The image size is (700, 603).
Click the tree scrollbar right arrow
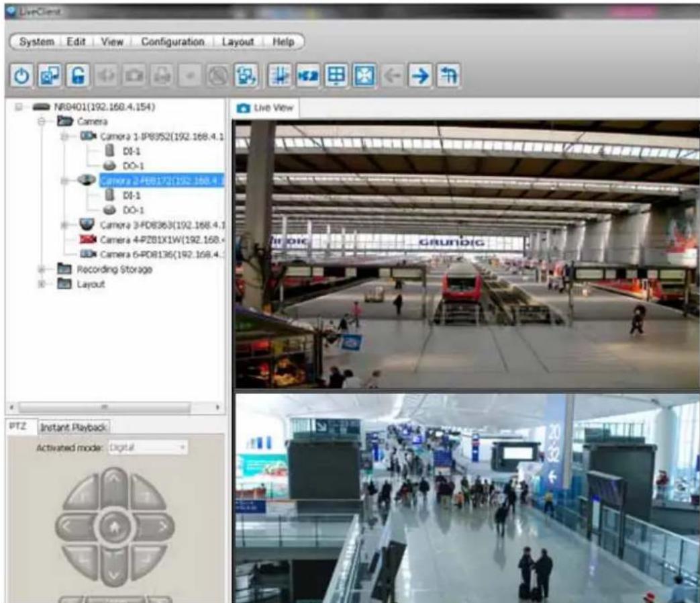pos(218,407)
